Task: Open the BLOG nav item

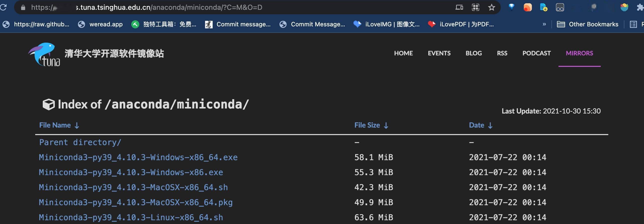Action: pyautogui.click(x=474, y=53)
